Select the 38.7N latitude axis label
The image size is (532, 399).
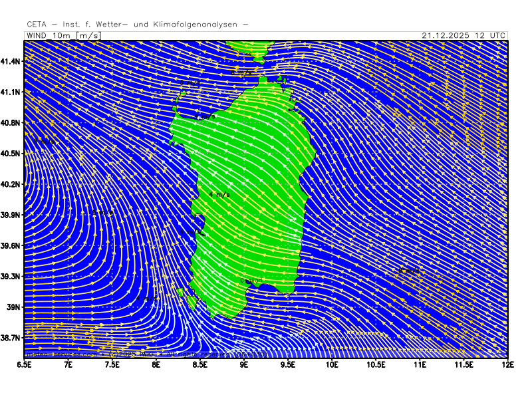click(x=11, y=338)
